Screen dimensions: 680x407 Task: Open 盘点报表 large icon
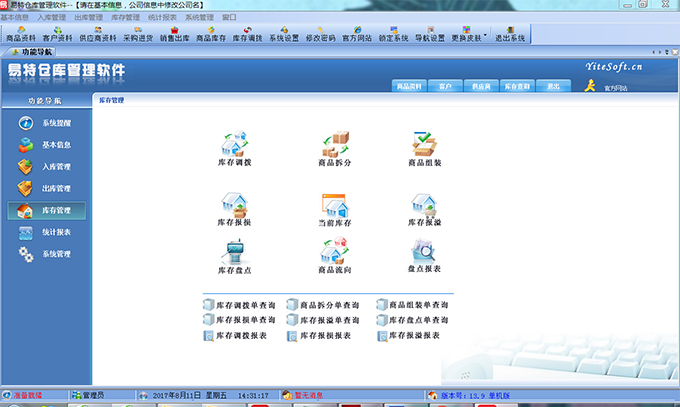coord(424,256)
